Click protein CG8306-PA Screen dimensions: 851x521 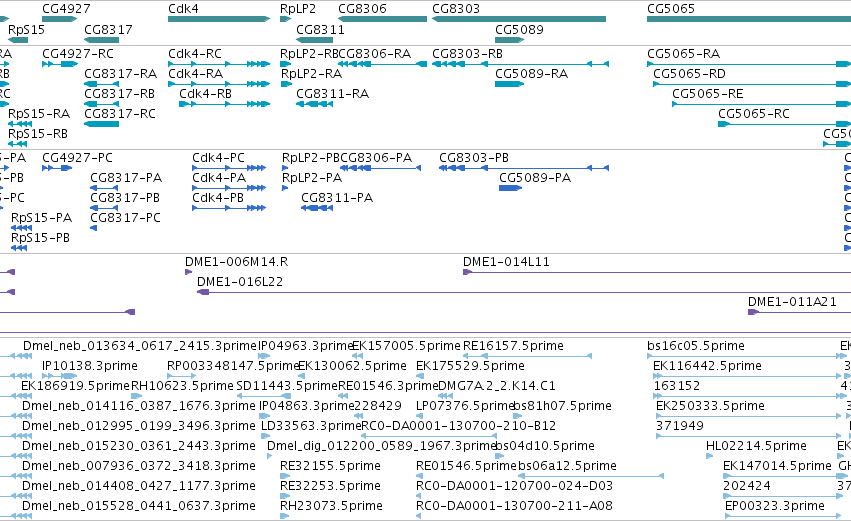click(x=376, y=158)
